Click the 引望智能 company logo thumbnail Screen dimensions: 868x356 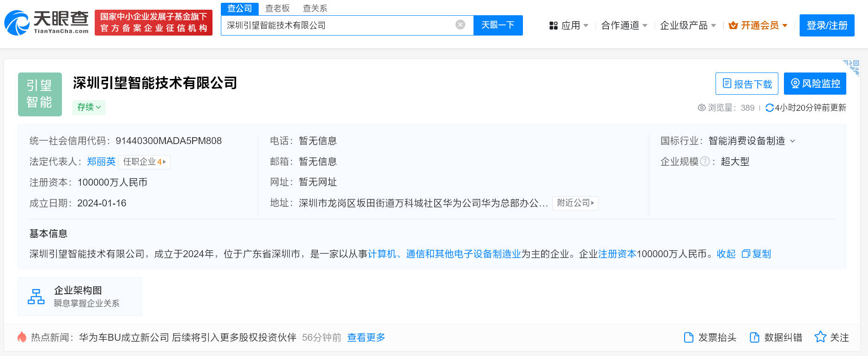click(40, 94)
